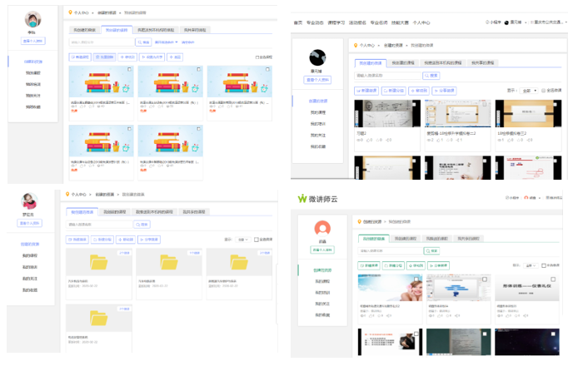Switch to 我共享的课程 tab in the globe-avatar panel
The image size is (588, 386).
pyautogui.click(x=482, y=63)
